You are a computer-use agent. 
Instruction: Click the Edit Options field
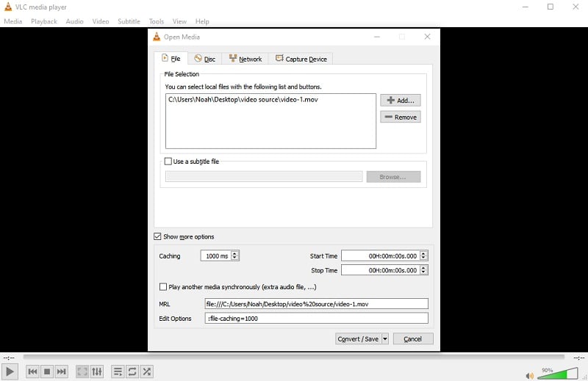coord(317,319)
